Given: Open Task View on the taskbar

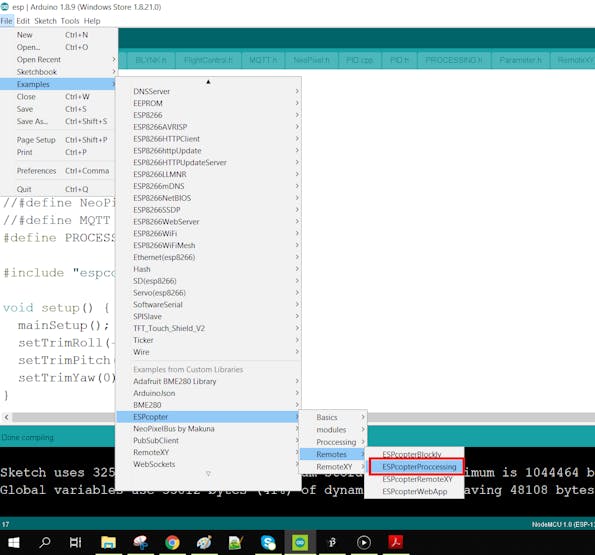Looking at the screenshot, I should pyautogui.click(x=75, y=542).
